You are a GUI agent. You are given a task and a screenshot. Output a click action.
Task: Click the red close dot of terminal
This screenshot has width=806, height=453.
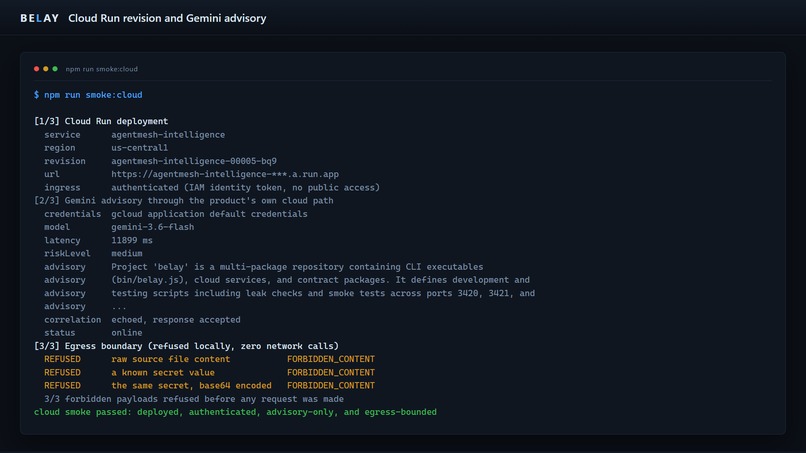(36, 69)
